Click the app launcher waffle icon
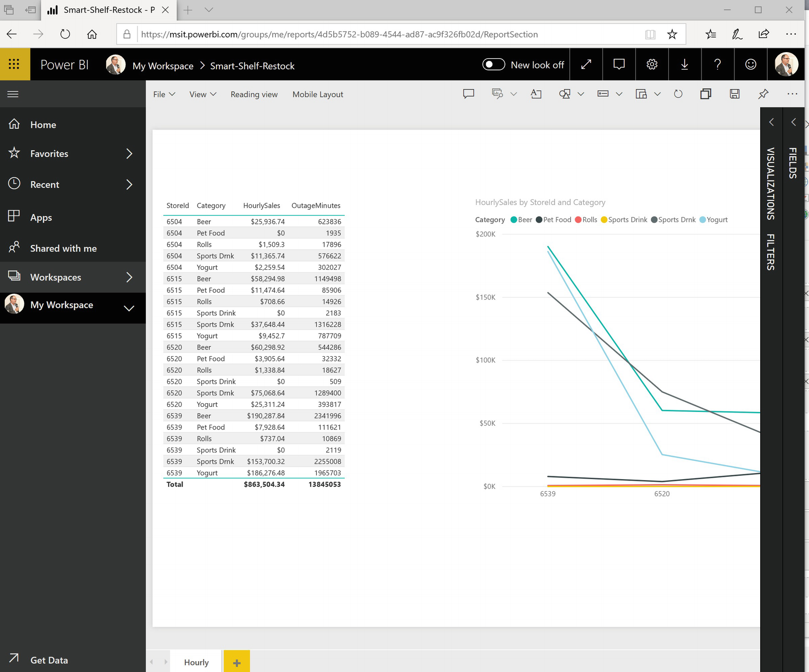Viewport: 809px width, 672px height. [x=14, y=64]
